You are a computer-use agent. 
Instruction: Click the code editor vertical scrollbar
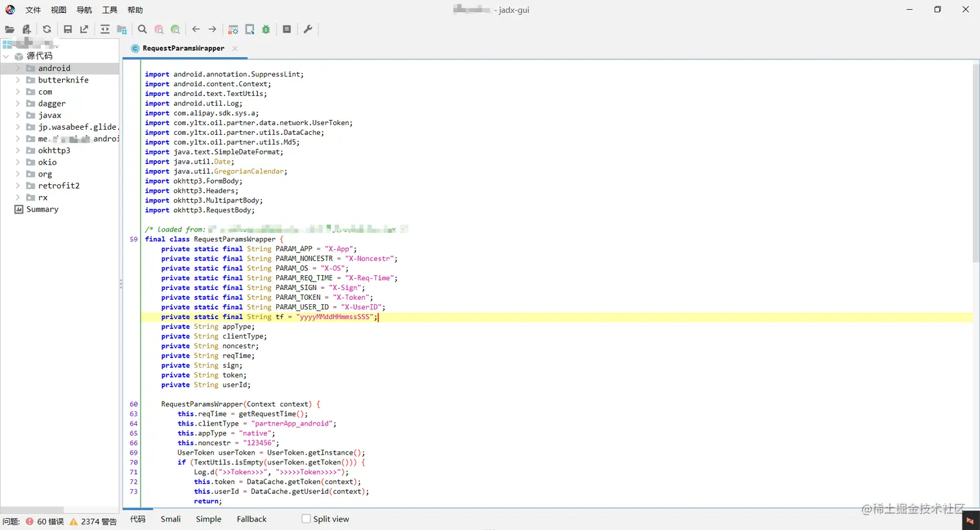975,162
